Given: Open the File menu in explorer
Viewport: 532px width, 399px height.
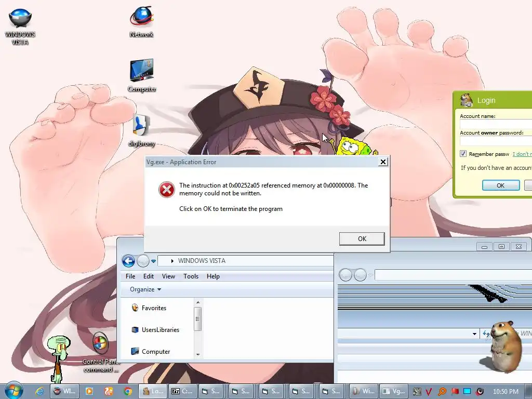Looking at the screenshot, I should coord(130,276).
